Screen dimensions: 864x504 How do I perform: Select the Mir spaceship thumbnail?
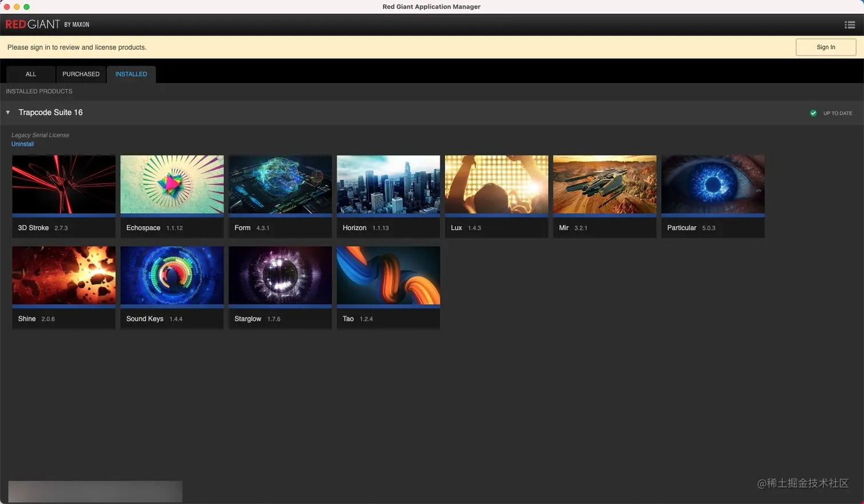(605, 185)
